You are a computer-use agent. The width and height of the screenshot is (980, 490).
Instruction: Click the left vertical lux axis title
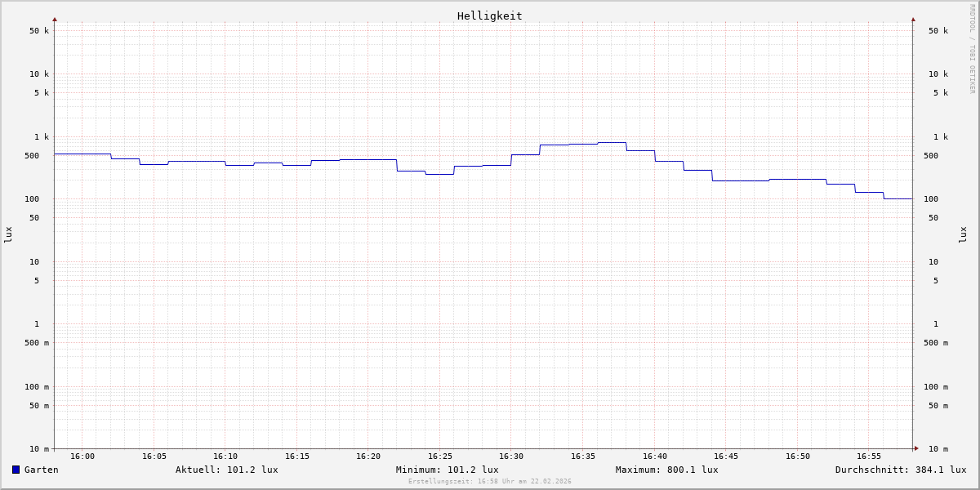click(8, 234)
